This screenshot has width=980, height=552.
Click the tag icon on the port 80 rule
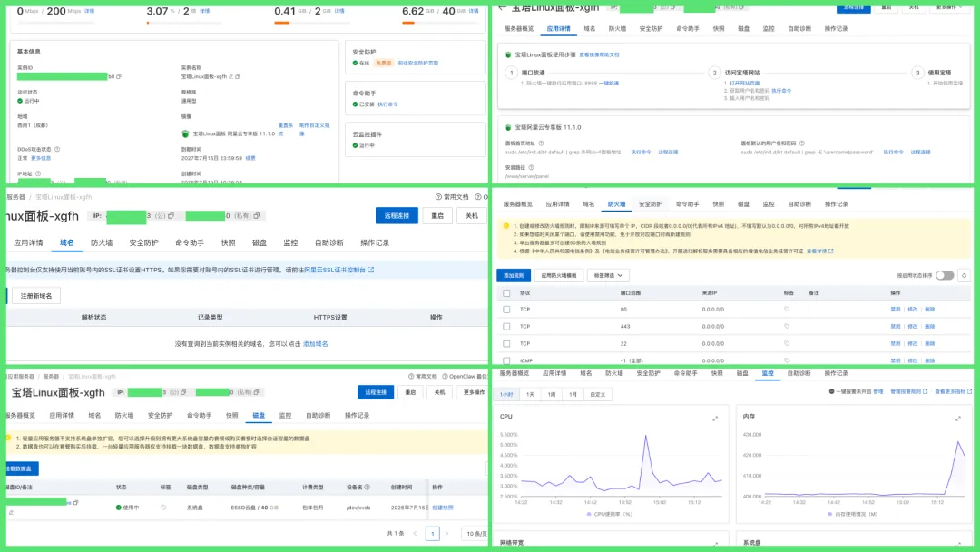point(787,310)
